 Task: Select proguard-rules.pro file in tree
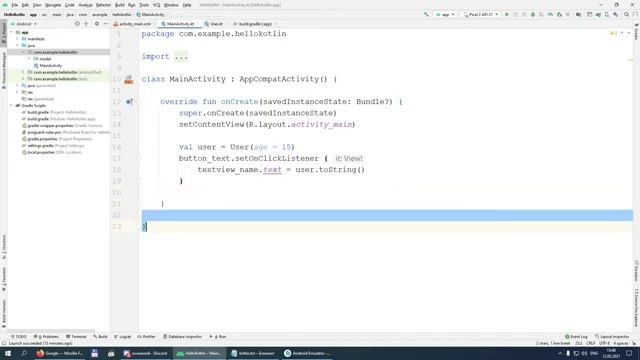point(66,132)
